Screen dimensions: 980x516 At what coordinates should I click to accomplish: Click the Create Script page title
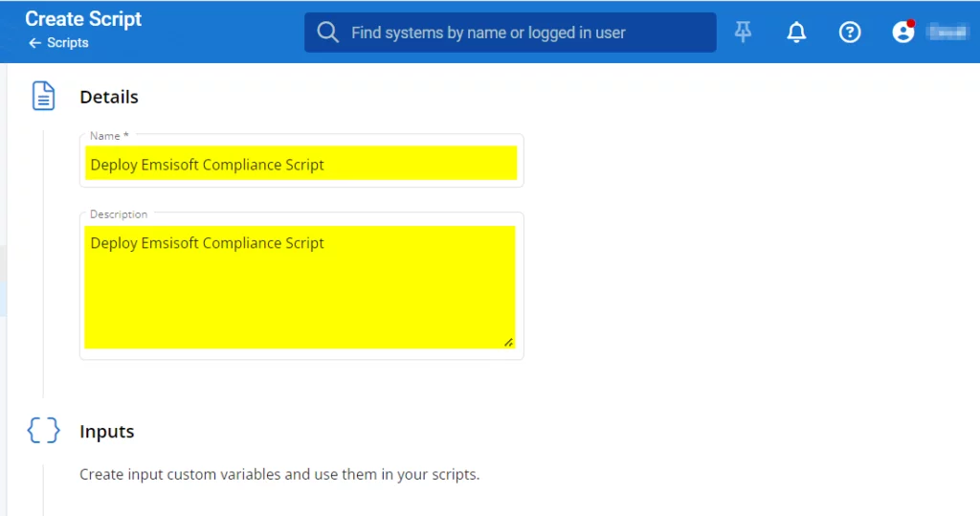click(x=83, y=19)
